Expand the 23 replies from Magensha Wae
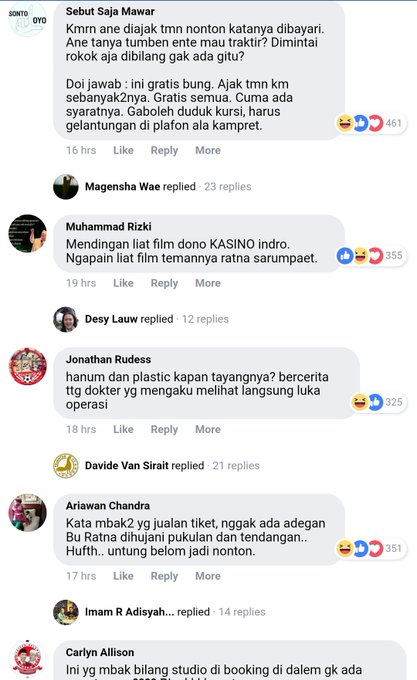The height and width of the screenshot is (680, 417). coord(228,186)
